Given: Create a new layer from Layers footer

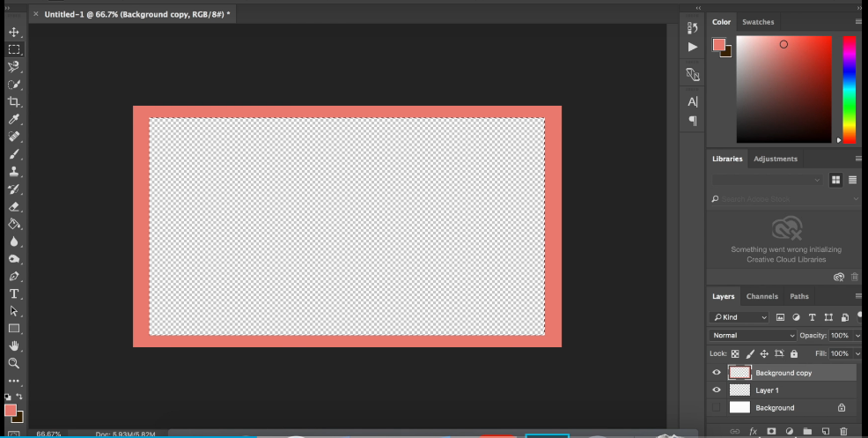Looking at the screenshot, I should [826, 431].
